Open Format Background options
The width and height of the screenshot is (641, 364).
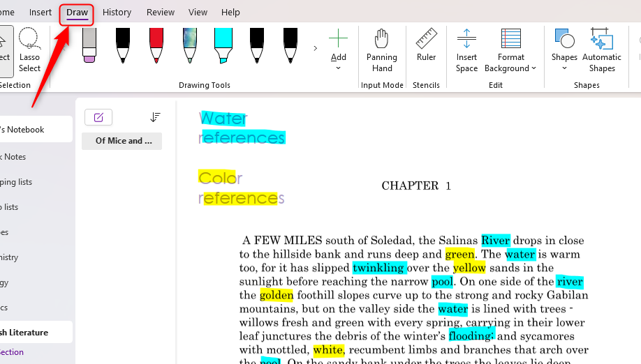tap(510, 51)
